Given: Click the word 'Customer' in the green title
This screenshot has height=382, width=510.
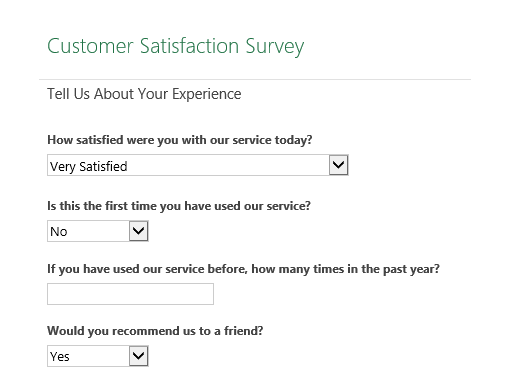Looking at the screenshot, I should [90, 46].
